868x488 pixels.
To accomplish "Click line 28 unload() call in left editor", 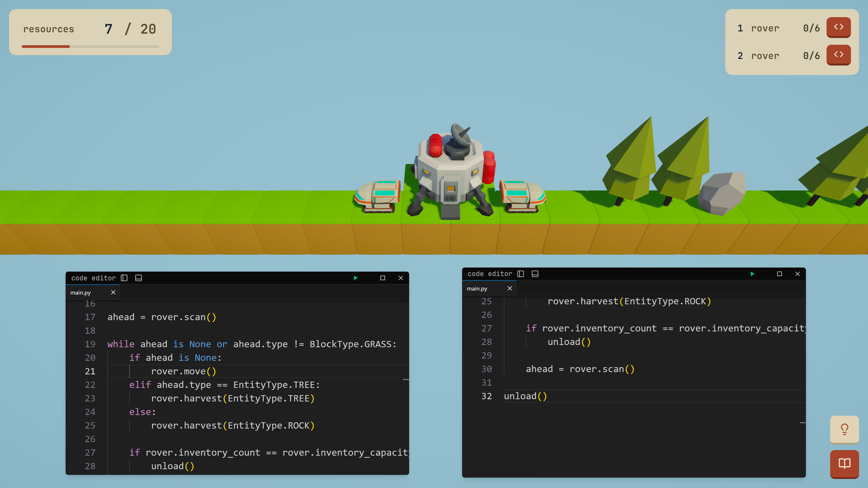I will click(x=173, y=466).
